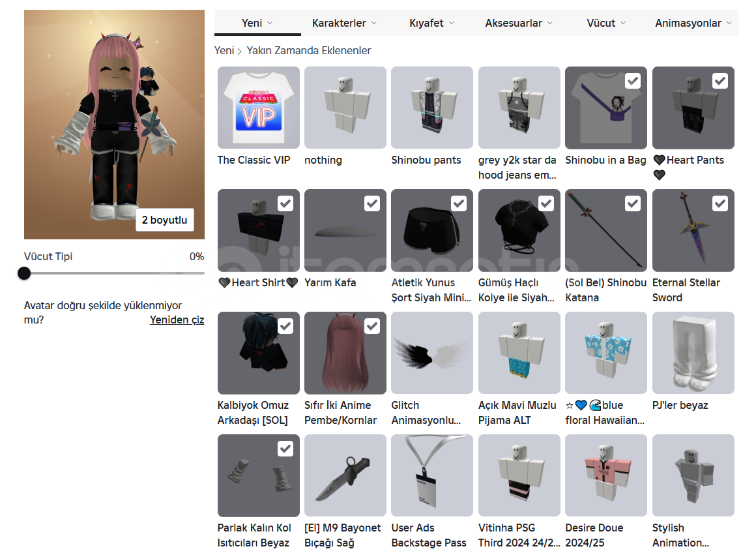The width and height of the screenshot is (756, 553).
Task: Click the Yeniden çiz redraw link
Action: [x=177, y=320]
